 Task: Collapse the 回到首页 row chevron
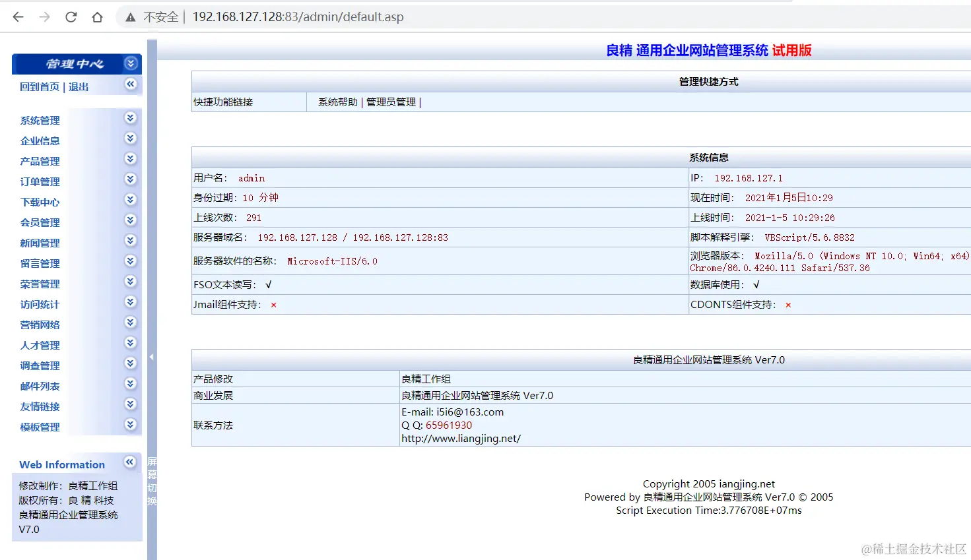(131, 84)
